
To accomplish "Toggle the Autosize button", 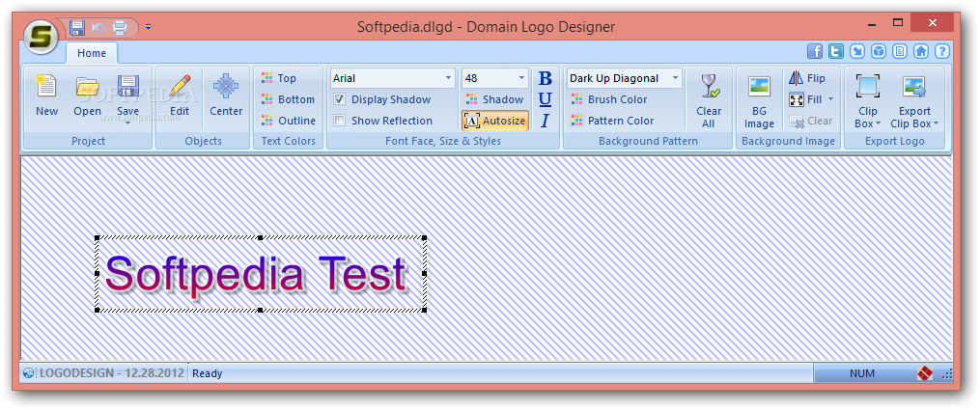I will pyautogui.click(x=495, y=121).
